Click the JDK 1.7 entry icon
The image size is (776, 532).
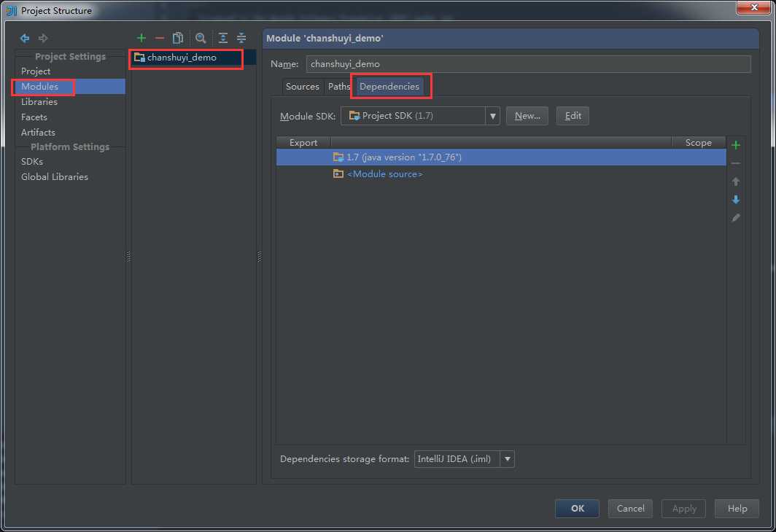point(338,157)
